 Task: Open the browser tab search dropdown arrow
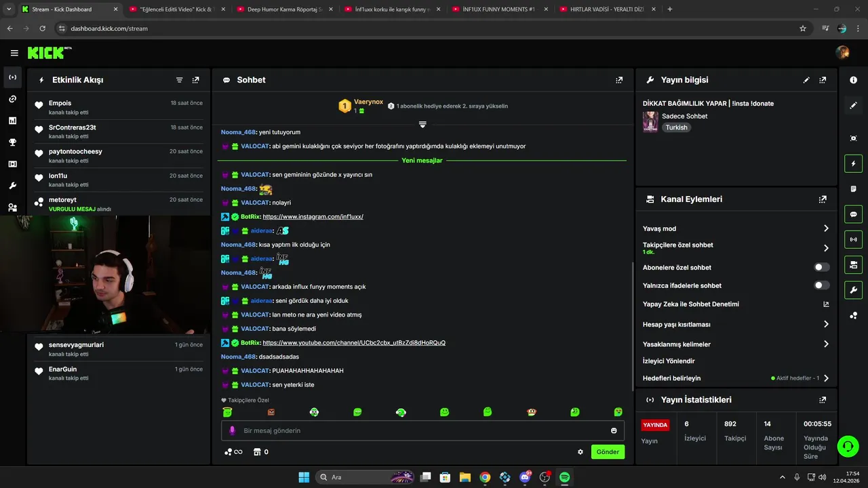coord(9,9)
